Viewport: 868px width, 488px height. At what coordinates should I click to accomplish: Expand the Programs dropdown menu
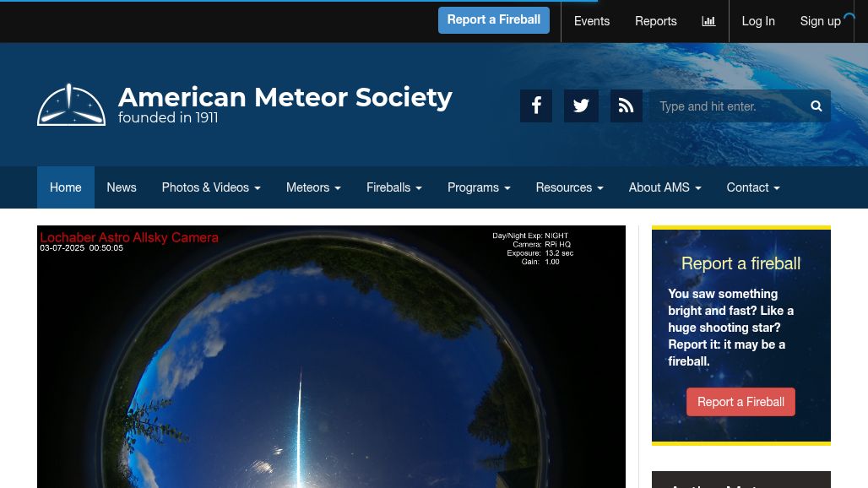pyautogui.click(x=479, y=187)
